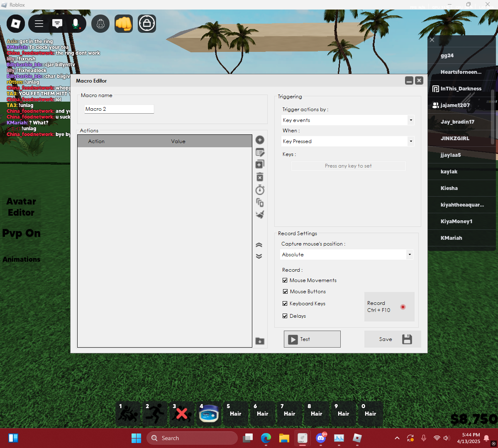
Task: Run the macro with the Test button
Action: click(x=312, y=339)
